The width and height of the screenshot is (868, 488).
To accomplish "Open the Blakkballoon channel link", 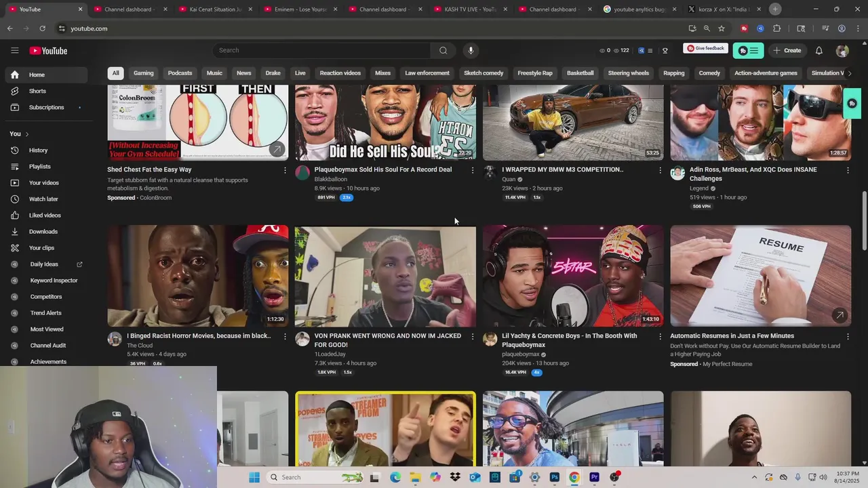I will click(x=331, y=180).
